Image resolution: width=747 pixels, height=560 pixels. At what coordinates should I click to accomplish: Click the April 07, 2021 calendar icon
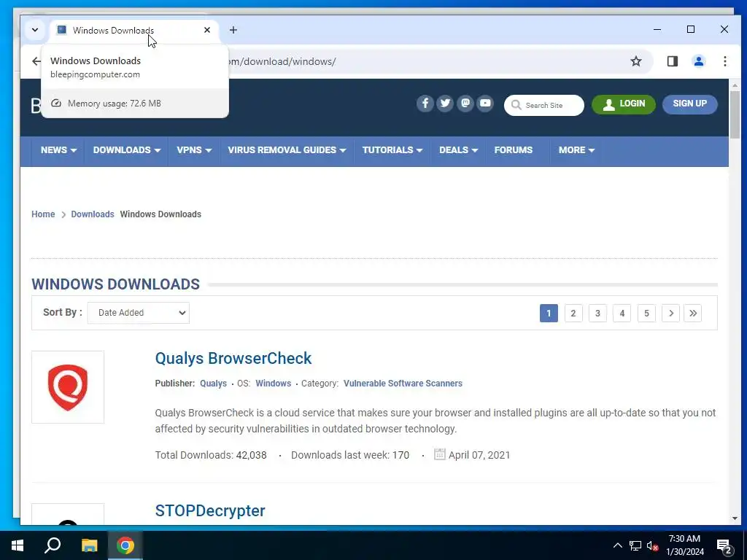click(439, 454)
